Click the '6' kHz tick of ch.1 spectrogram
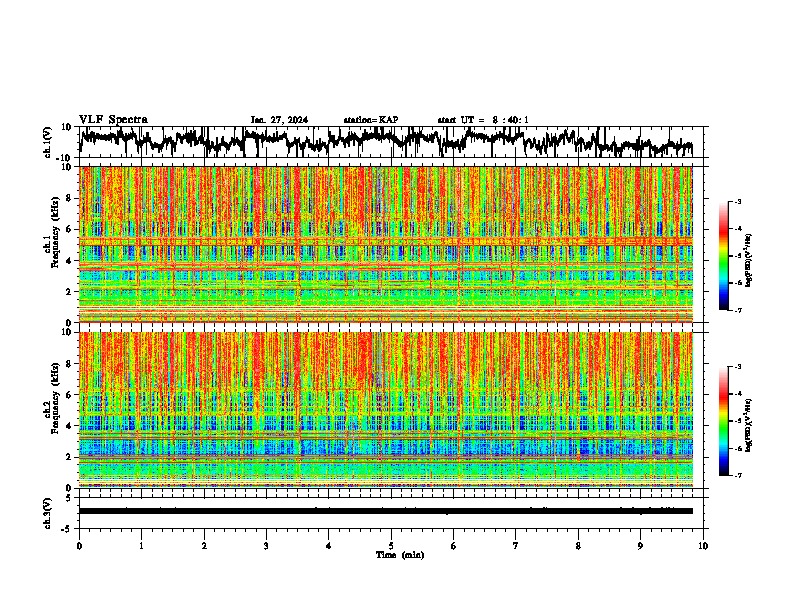The width and height of the screenshot is (792, 612). [x=70, y=229]
